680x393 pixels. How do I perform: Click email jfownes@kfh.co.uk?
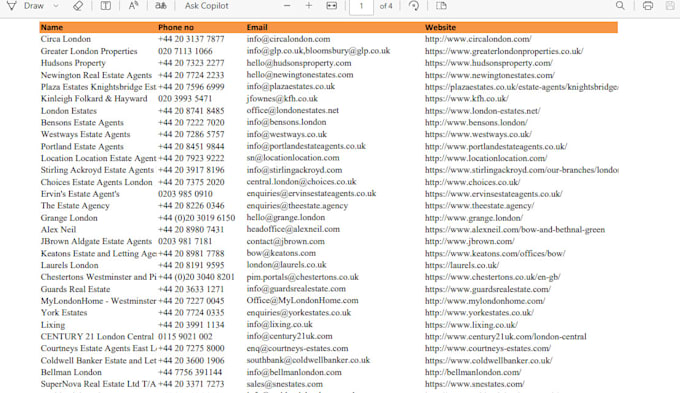pyautogui.click(x=282, y=98)
